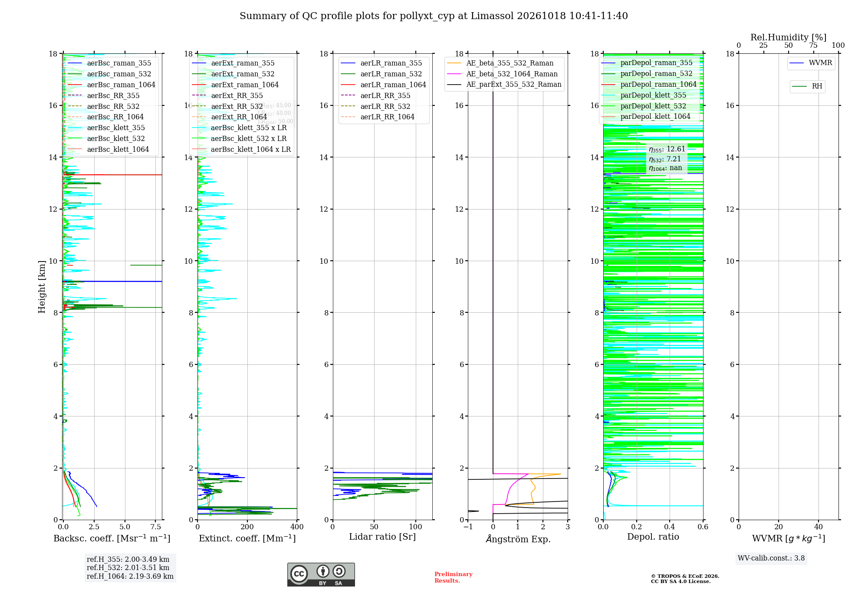Image resolution: width=868 pixels, height=590 pixels.
Task: Click the aerBsc_raman_355 legend entry
Action: tap(110, 63)
